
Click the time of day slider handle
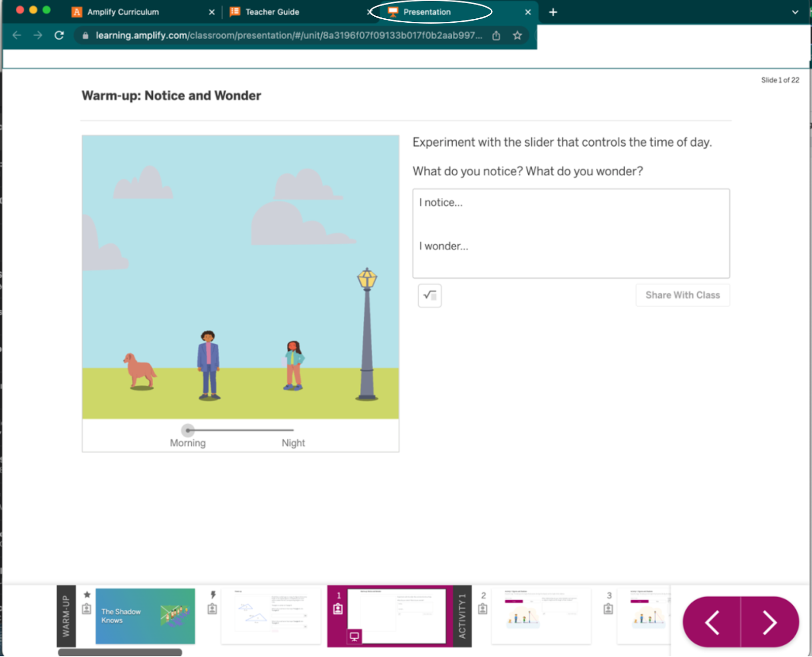click(x=188, y=431)
